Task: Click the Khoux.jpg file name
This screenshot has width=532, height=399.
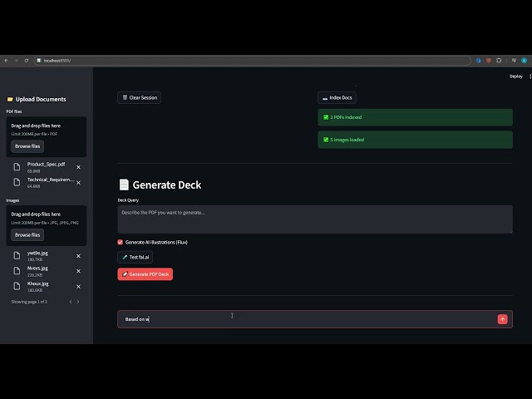Action: [x=38, y=283]
